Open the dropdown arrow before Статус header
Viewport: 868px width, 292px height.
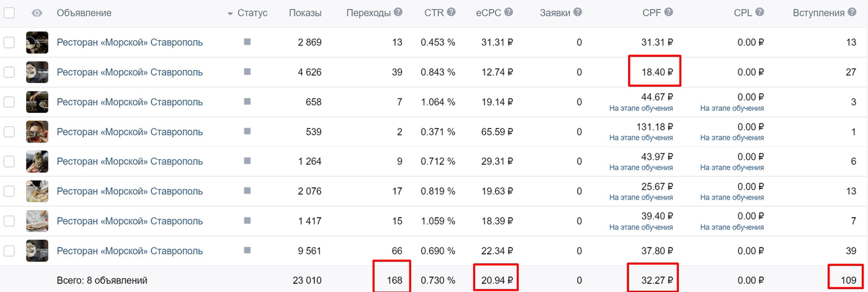(231, 14)
